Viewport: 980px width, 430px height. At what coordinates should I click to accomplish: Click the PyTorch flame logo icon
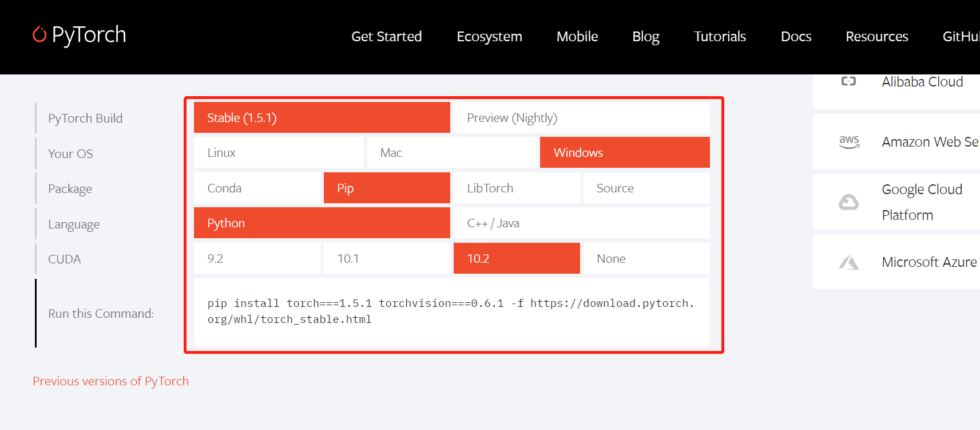pos(39,34)
